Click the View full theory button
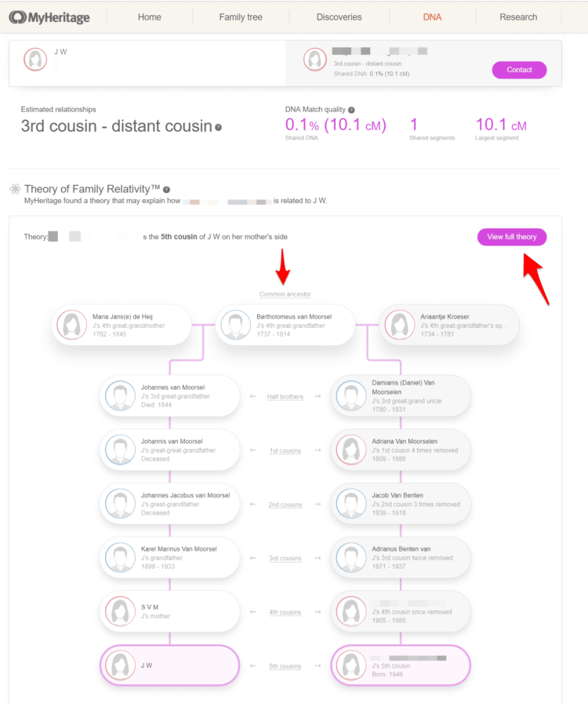This screenshot has width=588, height=703. pyautogui.click(x=512, y=237)
